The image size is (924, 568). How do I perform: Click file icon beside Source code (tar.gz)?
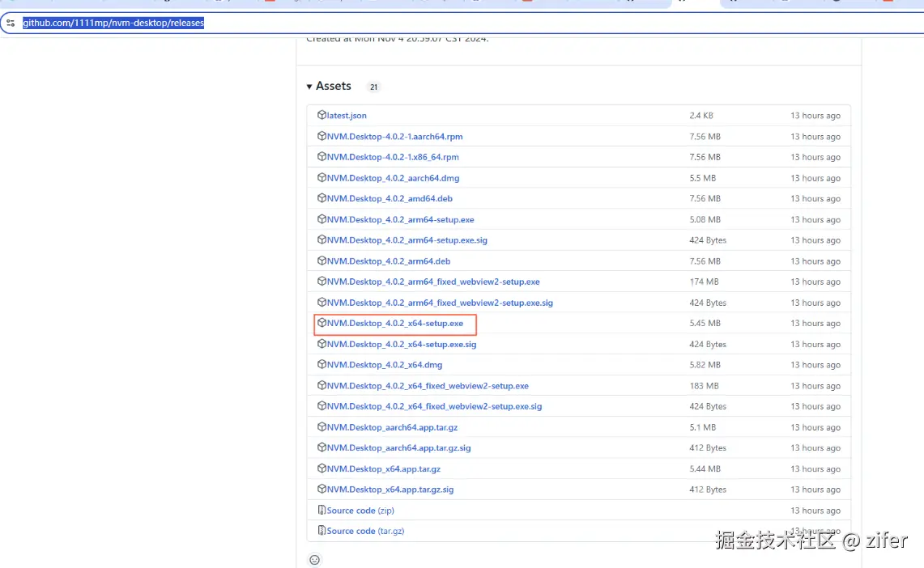(x=321, y=530)
